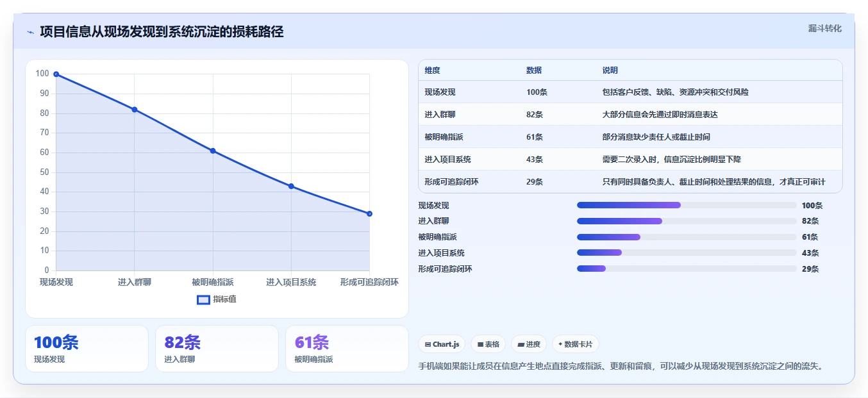The image size is (868, 398).
Task: Click the chart data point at 进入项目系统 (43)
Action: pyautogui.click(x=291, y=187)
